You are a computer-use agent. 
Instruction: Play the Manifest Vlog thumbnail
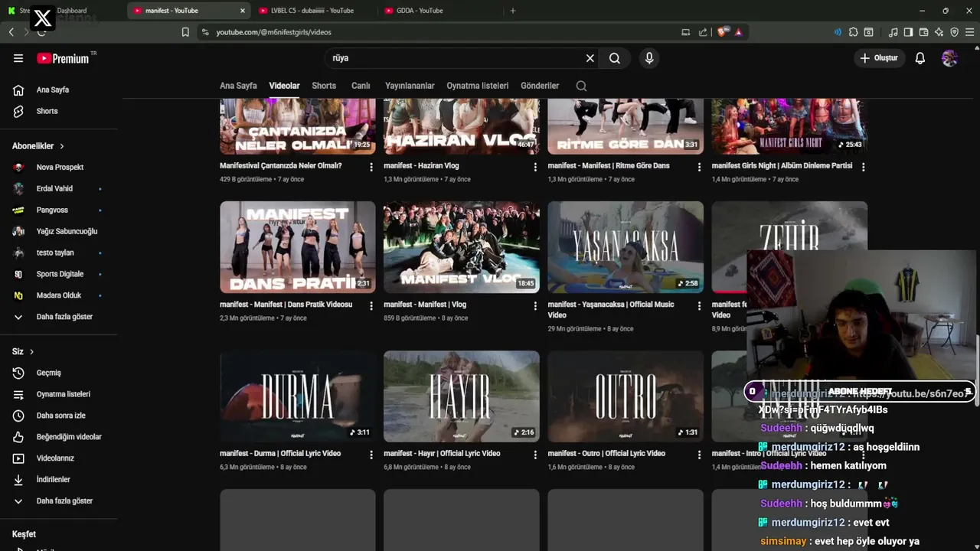pos(462,247)
